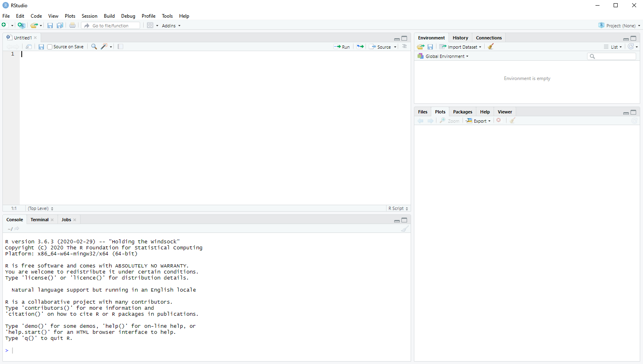Expand the Source options dropdown arrow
Viewport: 643px width, 364px height.
(395, 47)
